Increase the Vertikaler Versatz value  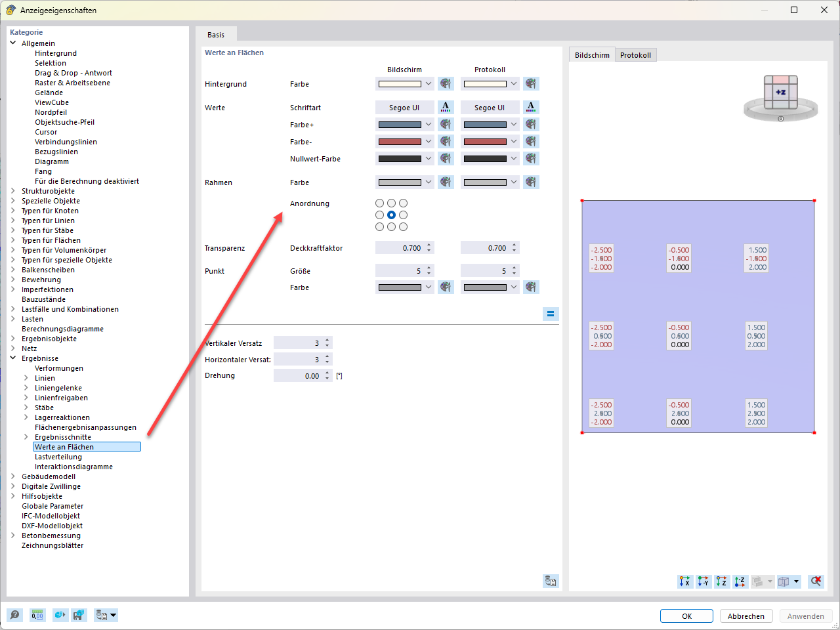tap(327, 340)
